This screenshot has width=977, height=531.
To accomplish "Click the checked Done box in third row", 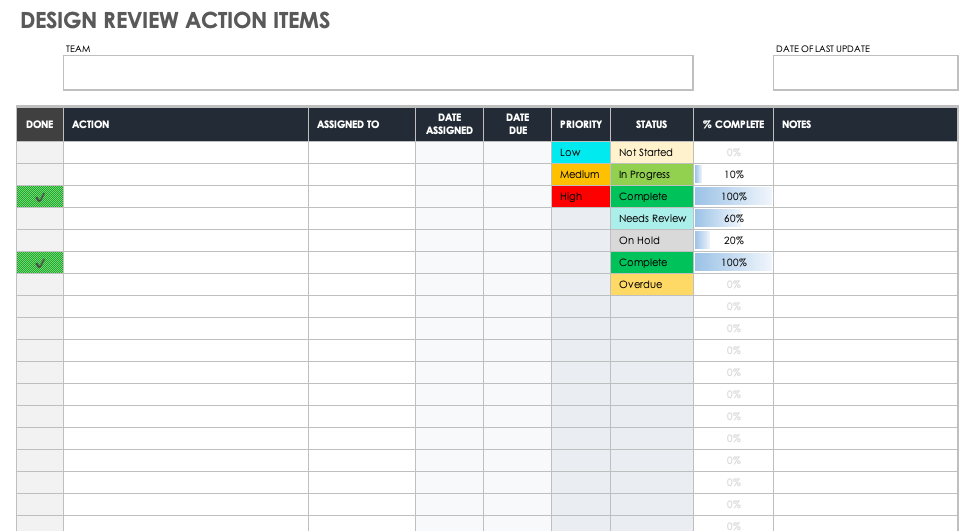I will coord(40,197).
